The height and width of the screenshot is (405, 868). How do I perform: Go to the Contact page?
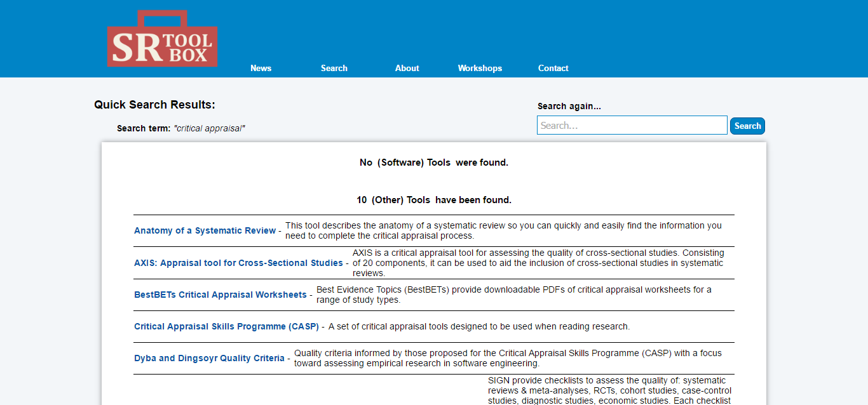pos(553,68)
